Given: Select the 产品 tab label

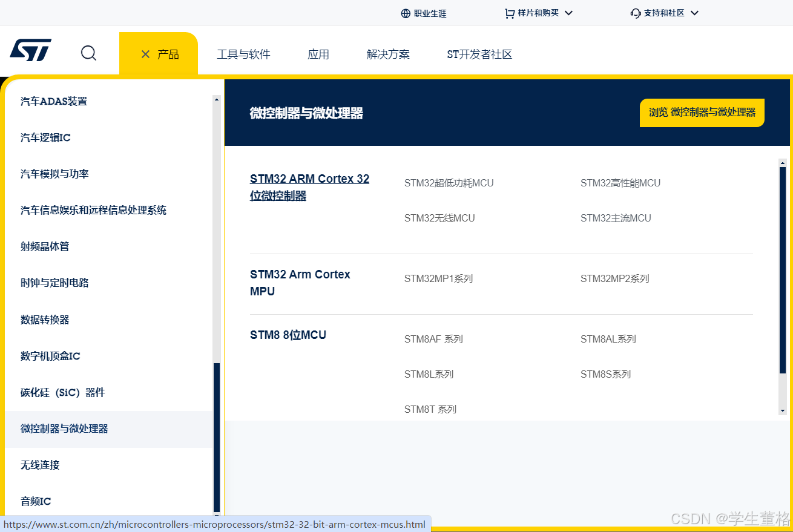Looking at the screenshot, I should (168, 54).
